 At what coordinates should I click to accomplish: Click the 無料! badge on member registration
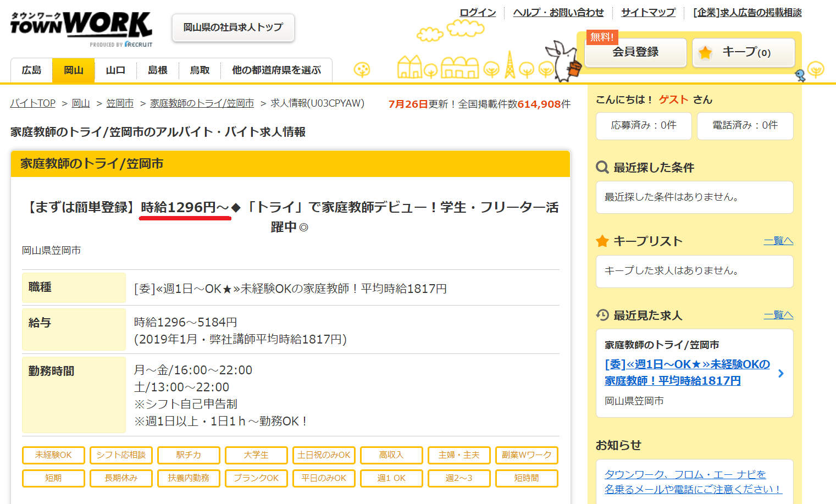[602, 37]
